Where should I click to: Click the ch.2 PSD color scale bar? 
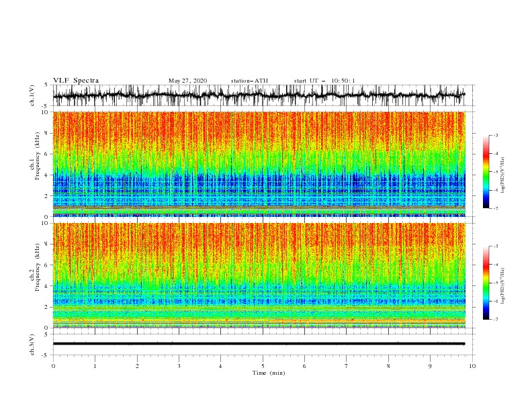pyautogui.click(x=486, y=283)
